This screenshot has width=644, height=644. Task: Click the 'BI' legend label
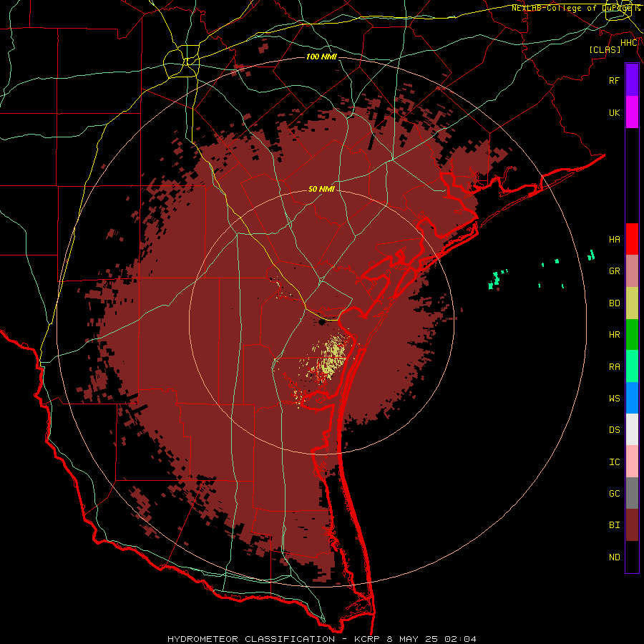[615, 525]
